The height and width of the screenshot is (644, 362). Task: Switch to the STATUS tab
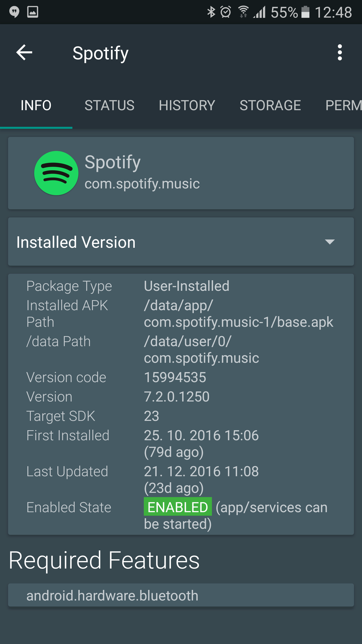point(109,105)
